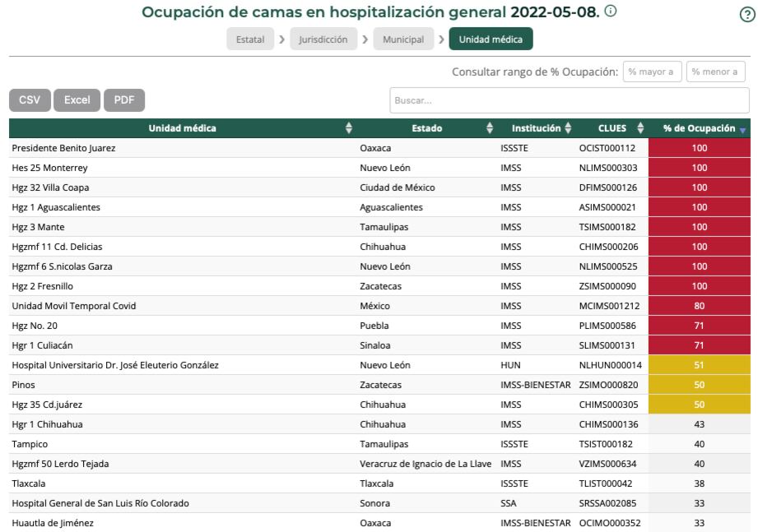The image size is (758, 532).
Task: Export table to Excel
Action: tap(77, 99)
